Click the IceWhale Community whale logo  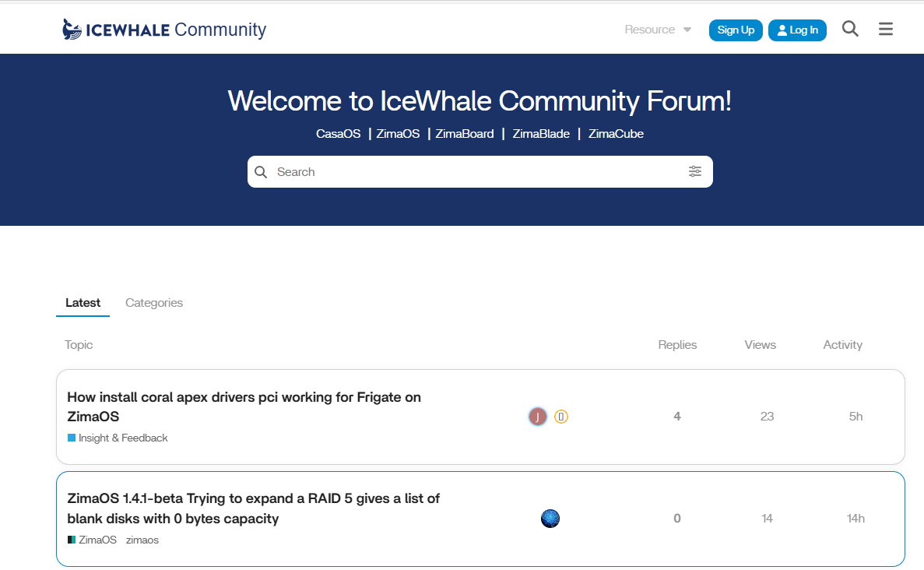coord(72,30)
